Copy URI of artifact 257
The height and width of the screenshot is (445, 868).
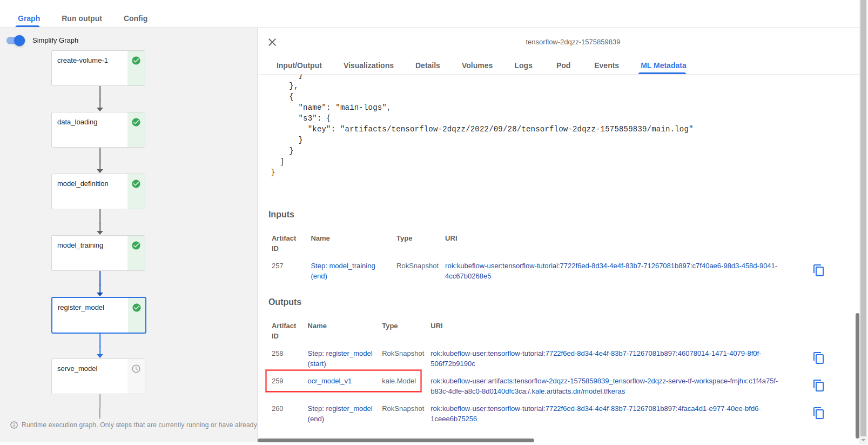pyautogui.click(x=818, y=270)
